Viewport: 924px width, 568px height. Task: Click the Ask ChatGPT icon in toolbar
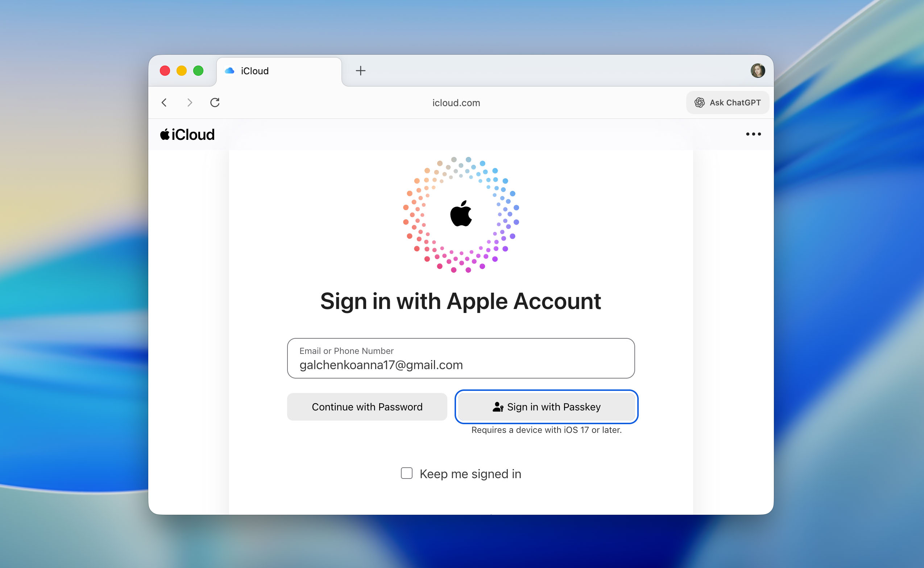point(700,102)
